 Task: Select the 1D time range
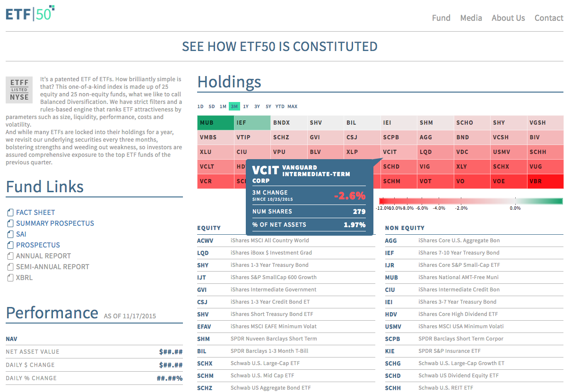click(200, 107)
